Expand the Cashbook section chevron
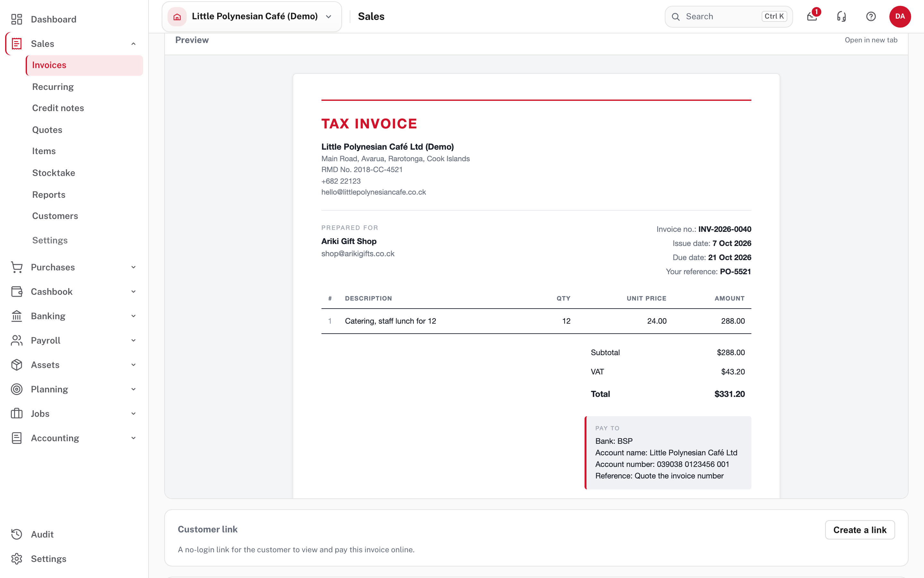924x578 pixels. 133,292
